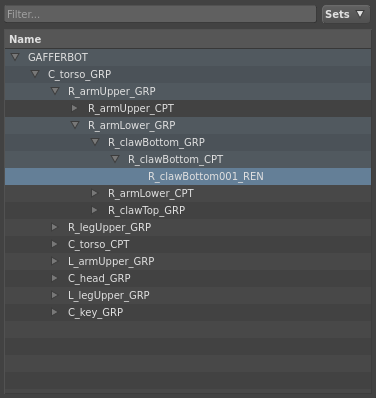Select the R_clawBottom001_REN item
Image resolution: width=376 pixels, height=398 pixels.
(188, 176)
